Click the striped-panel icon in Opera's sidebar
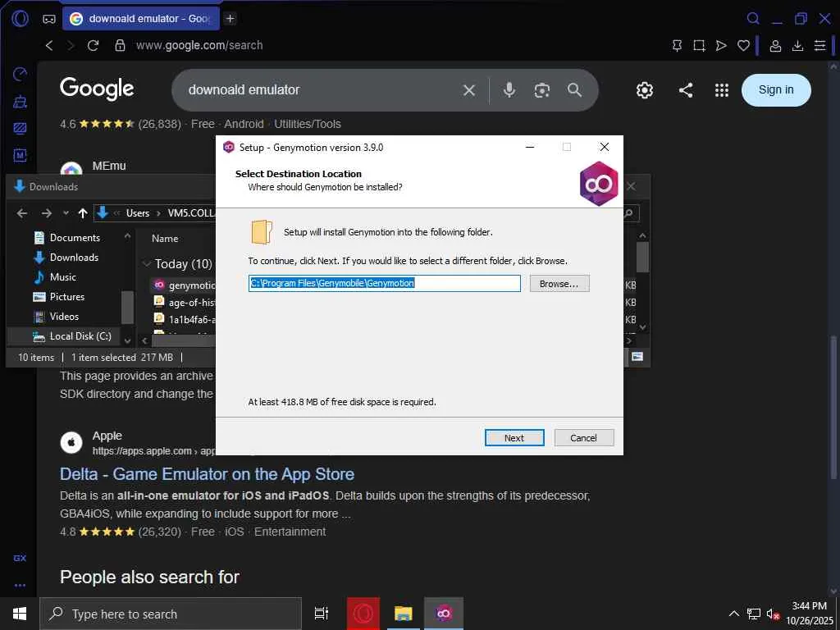This screenshot has width=840, height=630. [20, 129]
